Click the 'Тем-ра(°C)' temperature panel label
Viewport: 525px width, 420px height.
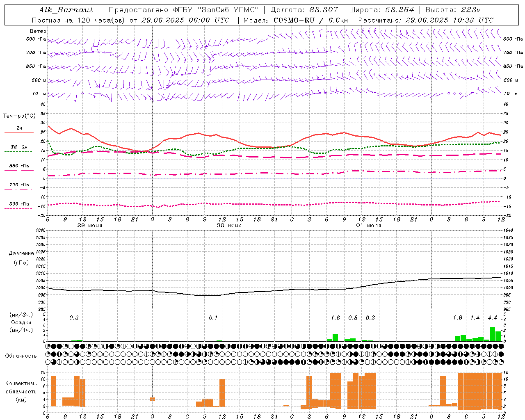point(19,116)
